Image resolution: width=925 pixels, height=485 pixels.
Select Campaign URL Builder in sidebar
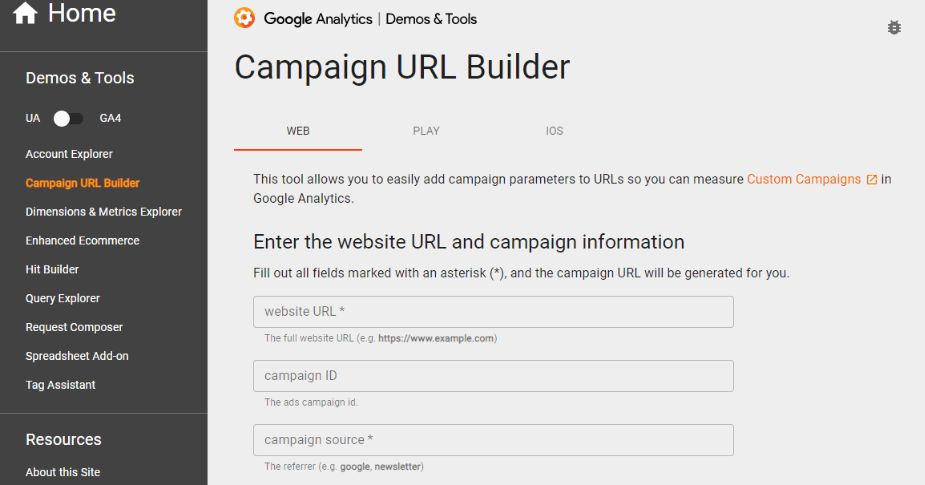tap(82, 183)
